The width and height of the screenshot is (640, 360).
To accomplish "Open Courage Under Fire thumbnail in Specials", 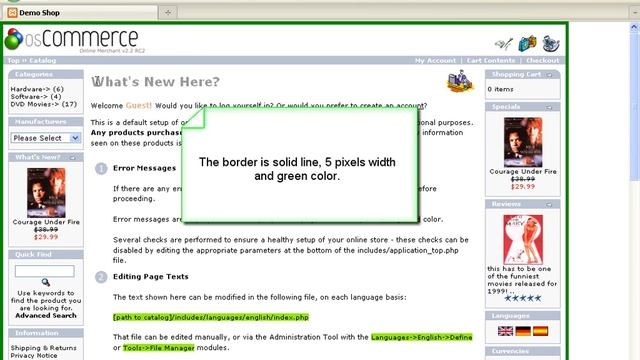I will click(523, 142).
